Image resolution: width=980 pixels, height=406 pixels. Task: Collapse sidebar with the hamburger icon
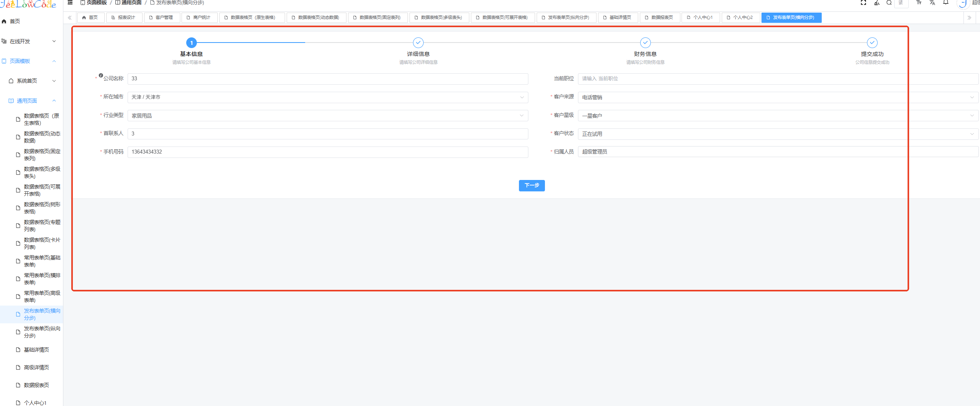[x=70, y=3]
